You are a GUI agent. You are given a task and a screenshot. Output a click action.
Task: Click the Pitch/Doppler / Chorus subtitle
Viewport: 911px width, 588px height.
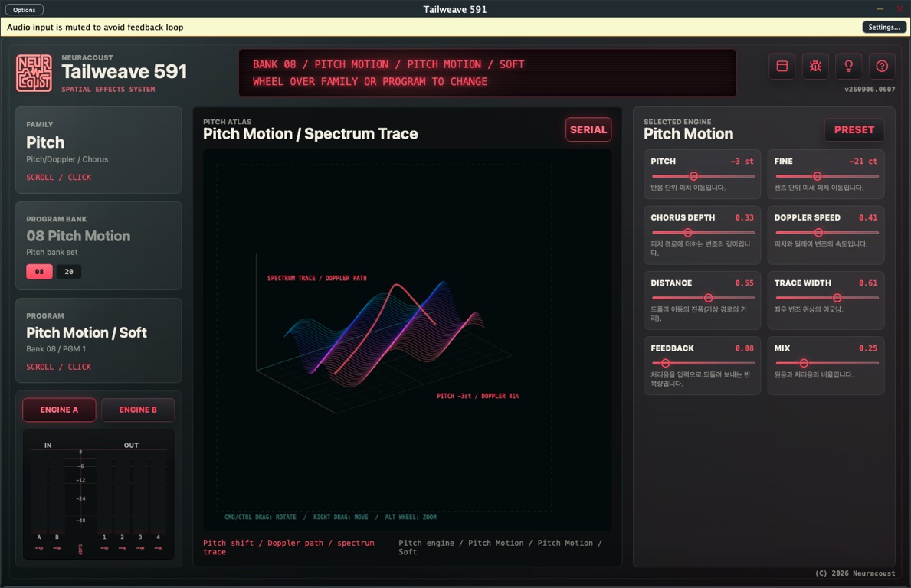pos(67,159)
